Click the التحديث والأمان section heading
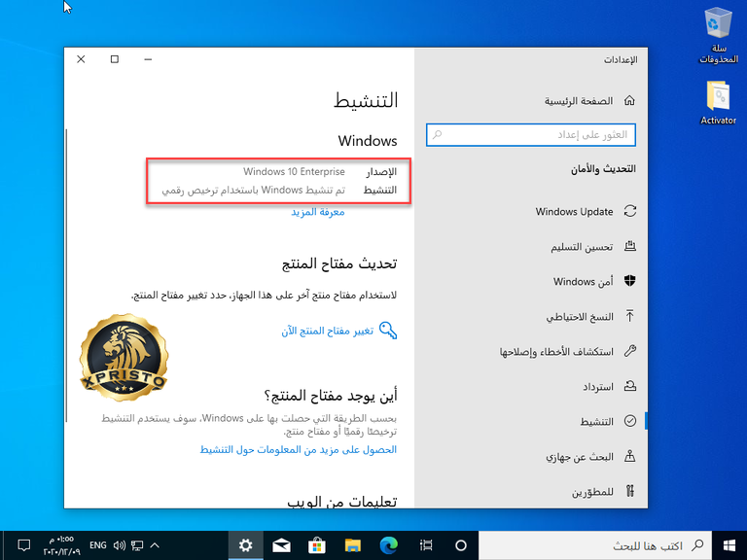Viewport: 747px width, 560px height. pos(603,169)
